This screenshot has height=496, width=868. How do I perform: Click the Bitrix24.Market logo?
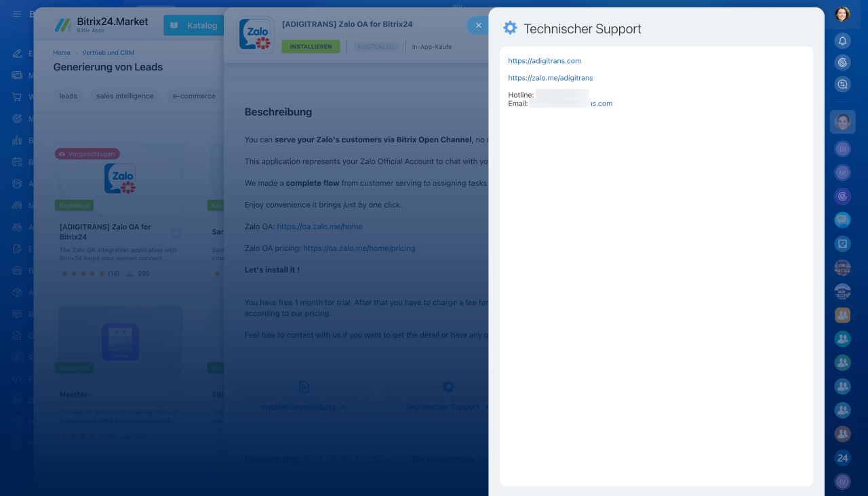click(x=102, y=25)
